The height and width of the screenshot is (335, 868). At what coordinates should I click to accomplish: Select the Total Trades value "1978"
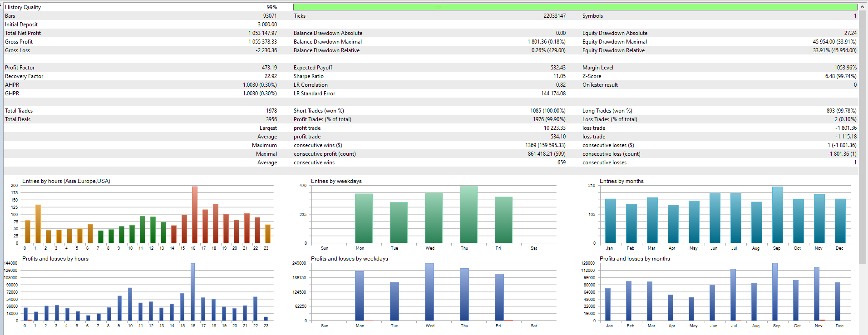(271, 111)
